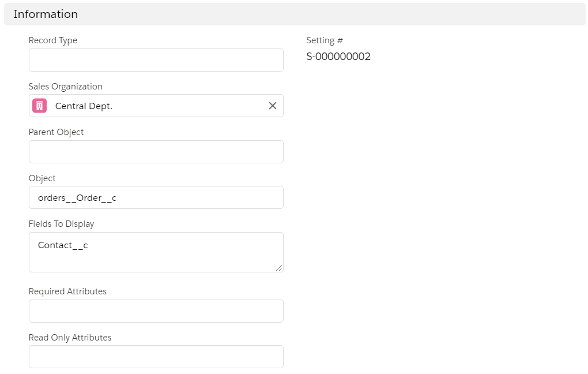Click the Central Dept. pill text
The height and width of the screenshot is (374, 588).
(84, 106)
